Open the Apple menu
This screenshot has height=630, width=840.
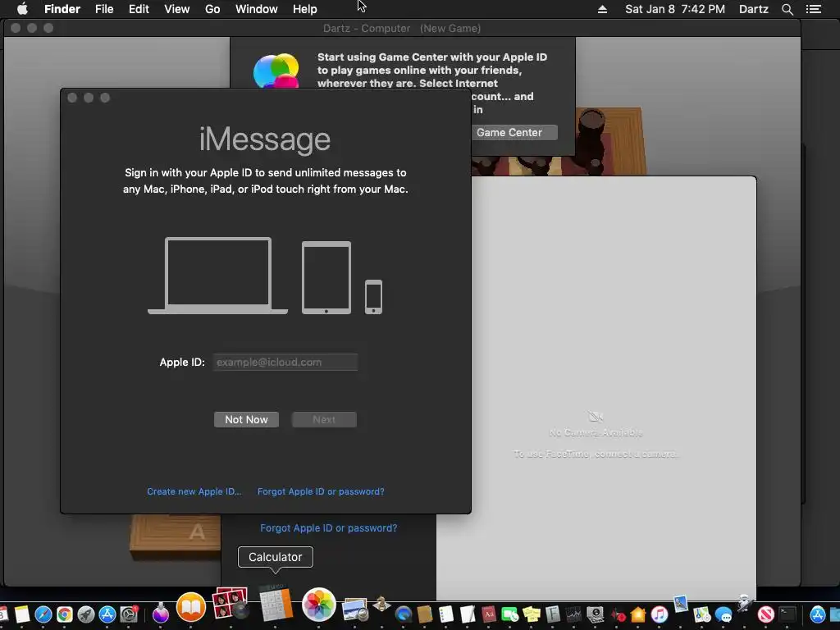[x=22, y=9]
